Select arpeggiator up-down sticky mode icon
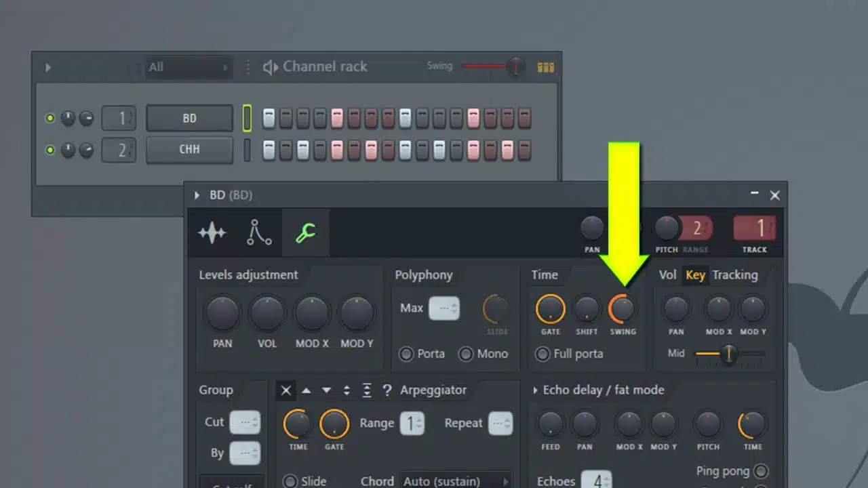The height and width of the screenshot is (488, 868). point(367,390)
